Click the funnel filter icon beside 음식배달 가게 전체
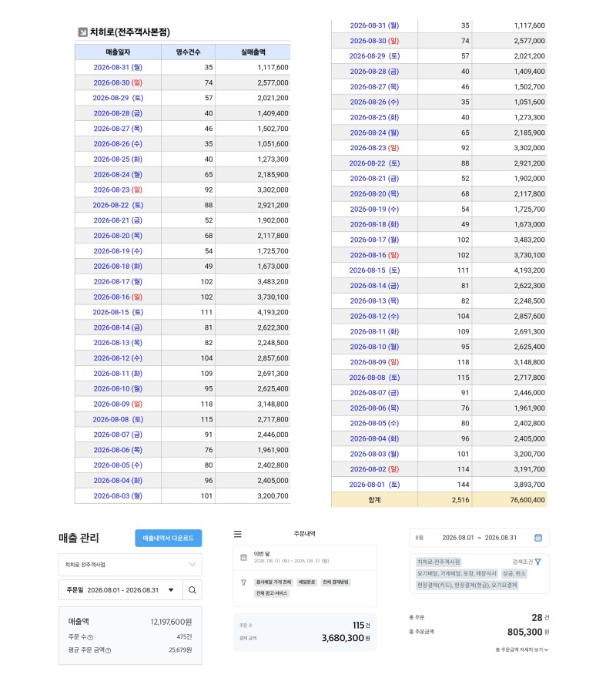The width and height of the screenshot is (616, 688). tap(244, 582)
